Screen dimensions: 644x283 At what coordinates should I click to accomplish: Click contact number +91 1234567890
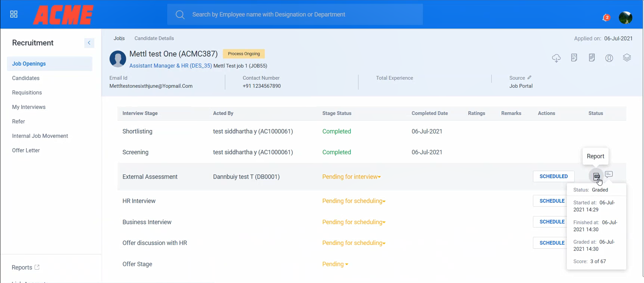pos(262,86)
